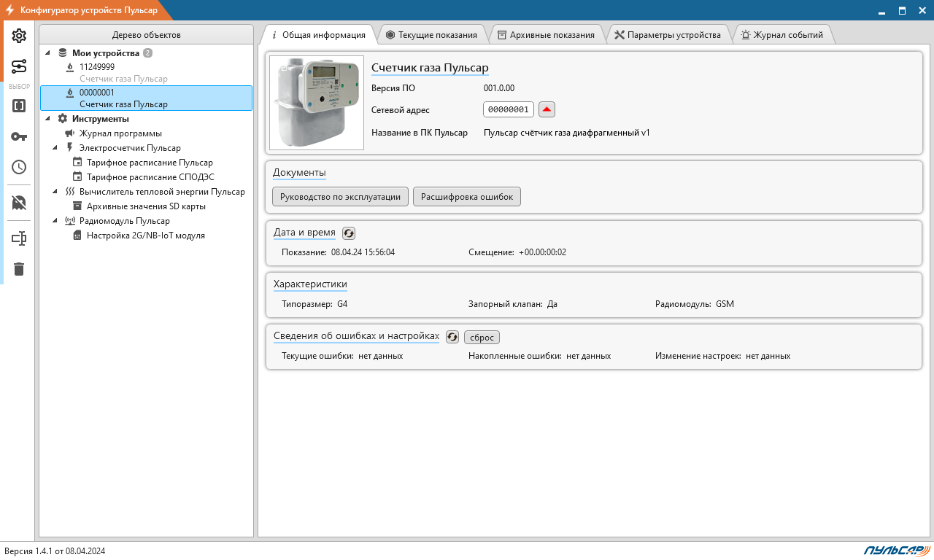Click the lightning app icon in the title bar

tap(9, 10)
